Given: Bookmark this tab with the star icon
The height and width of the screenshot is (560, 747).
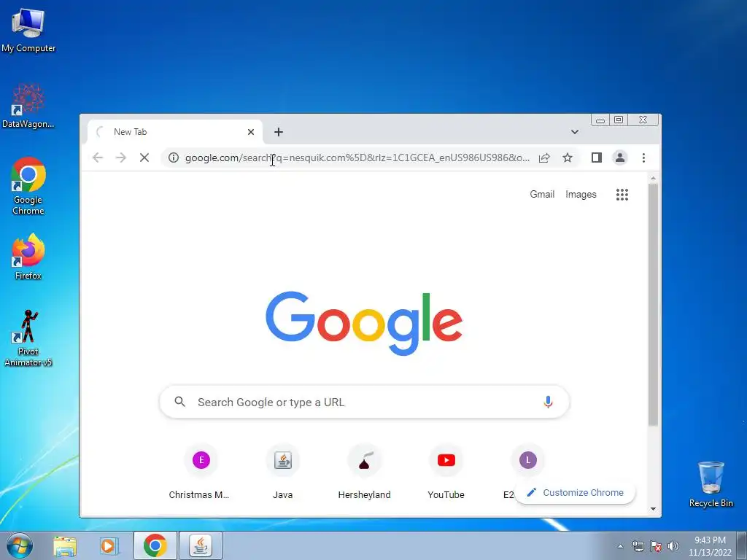Looking at the screenshot, I should pyautogui.click(x=568, y=157).
